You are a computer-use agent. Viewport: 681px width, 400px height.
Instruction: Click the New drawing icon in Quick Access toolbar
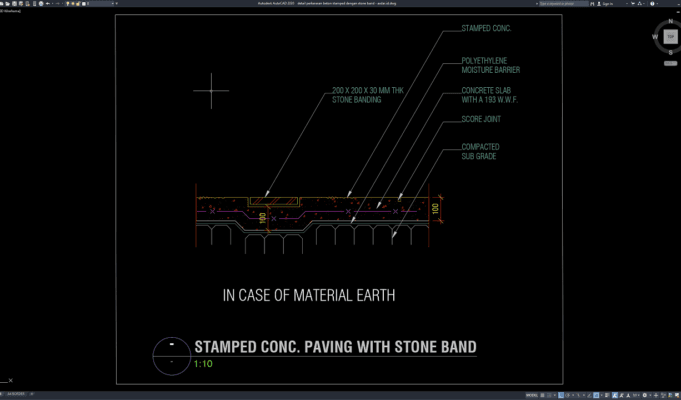pyautogui.click(x=2, y=3)
